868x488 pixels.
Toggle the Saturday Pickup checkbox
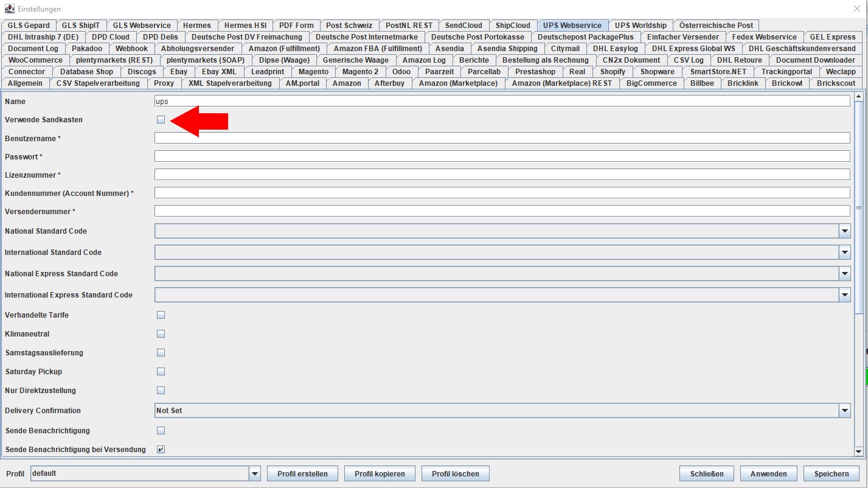tap(161, 372)
